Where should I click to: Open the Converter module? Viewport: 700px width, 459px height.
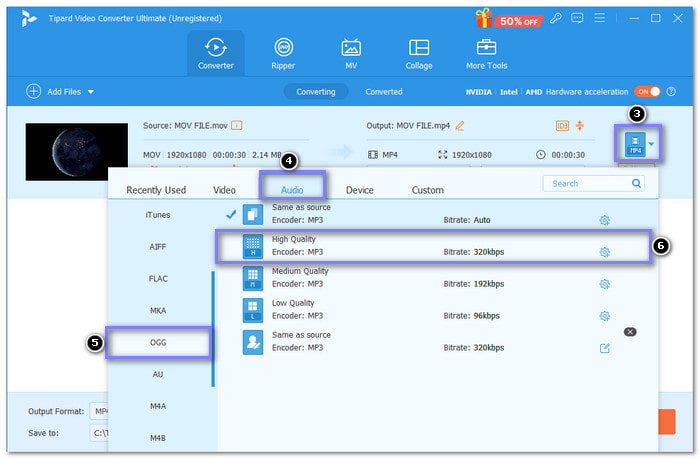(x=216, y=54)
